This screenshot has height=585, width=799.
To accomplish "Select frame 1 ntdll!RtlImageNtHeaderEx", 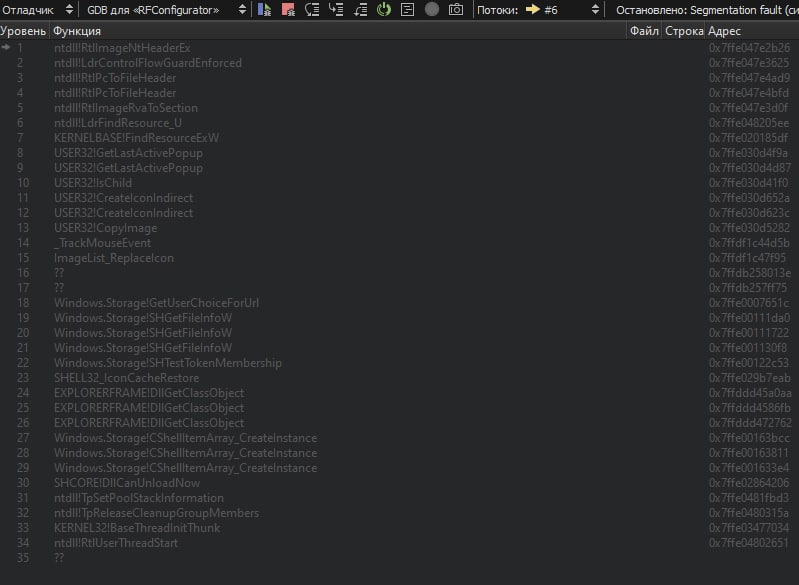I will point(400,48).
